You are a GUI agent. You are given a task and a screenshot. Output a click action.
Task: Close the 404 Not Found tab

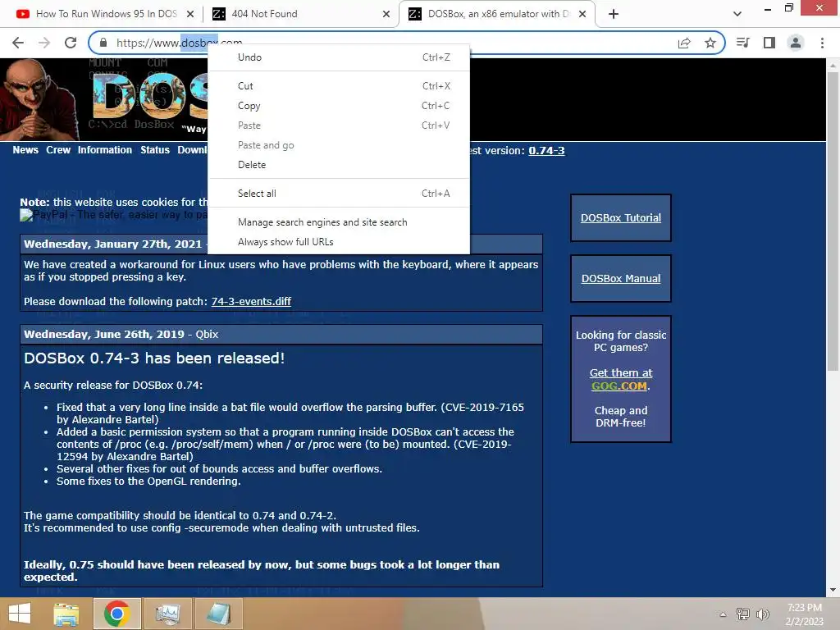coord(386,14)
